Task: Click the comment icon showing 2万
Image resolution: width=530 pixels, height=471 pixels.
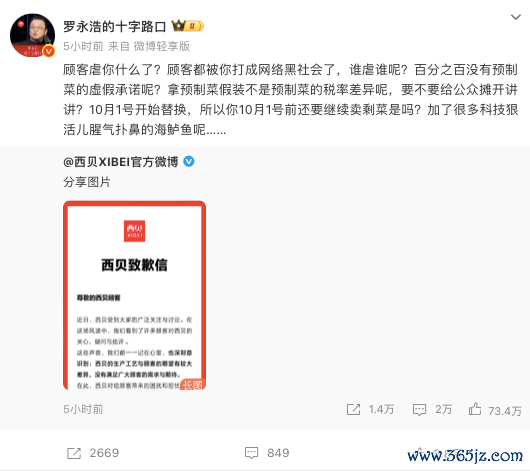Action: tap(419, 409)
